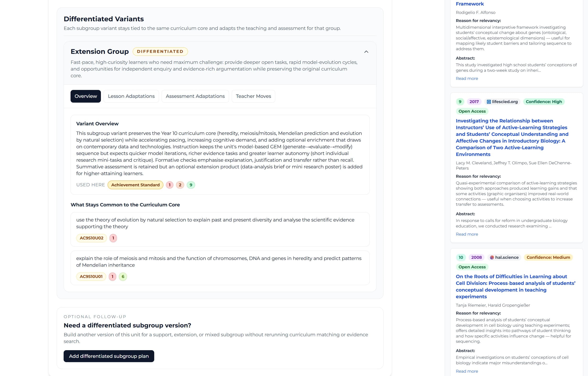
Task: Click the 2017 year badge
Action: 473,101
